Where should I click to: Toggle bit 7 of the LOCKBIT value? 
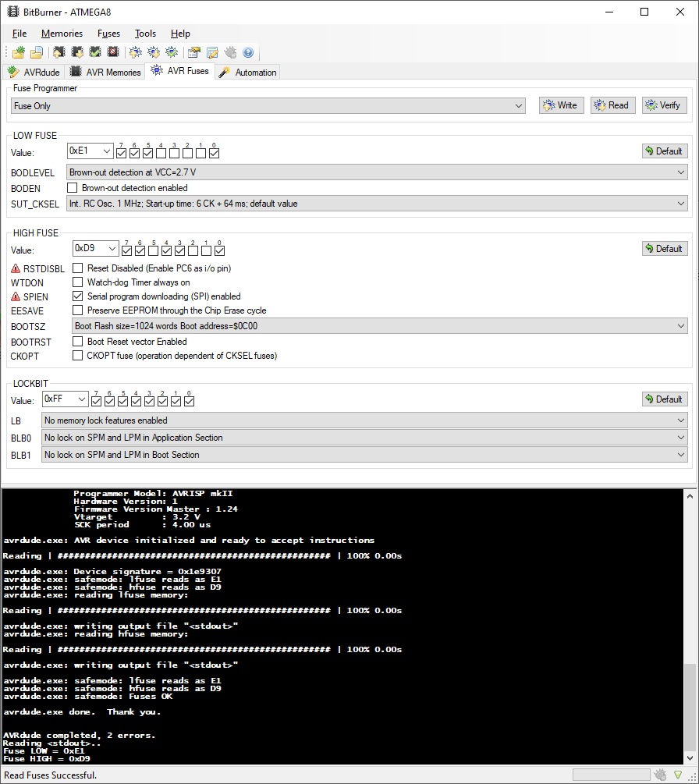(x=97, y=401)
